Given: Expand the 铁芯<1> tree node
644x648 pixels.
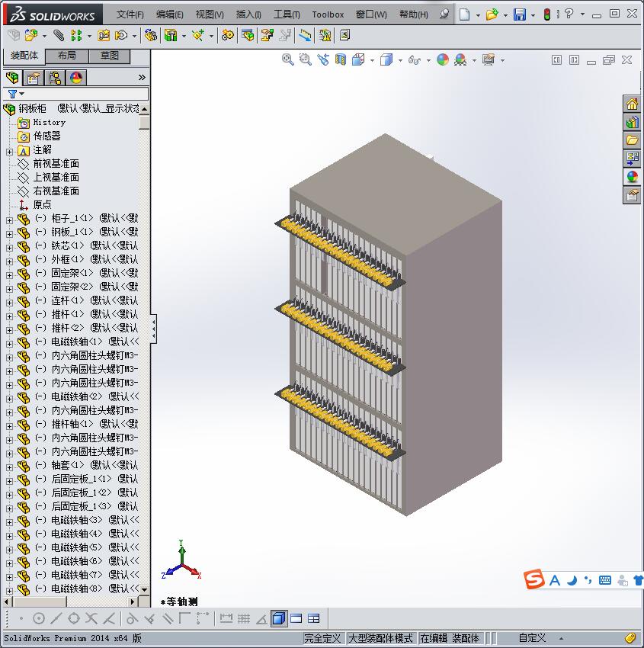Looking at the screenshot, I should (x=9, y=248).
